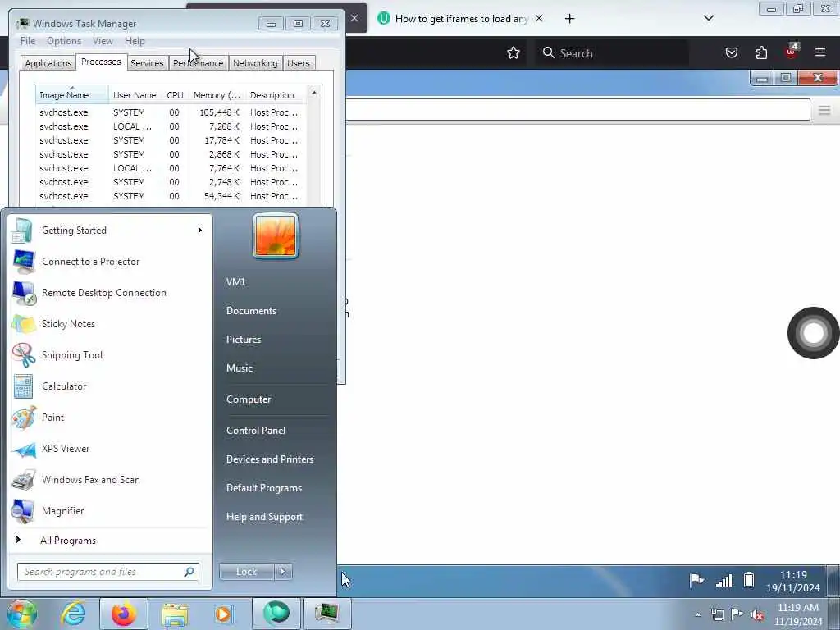This screenshot has width=840, height=630.
Task: Open shutdown options arrow next to Lock
Action: pos(283,572)
